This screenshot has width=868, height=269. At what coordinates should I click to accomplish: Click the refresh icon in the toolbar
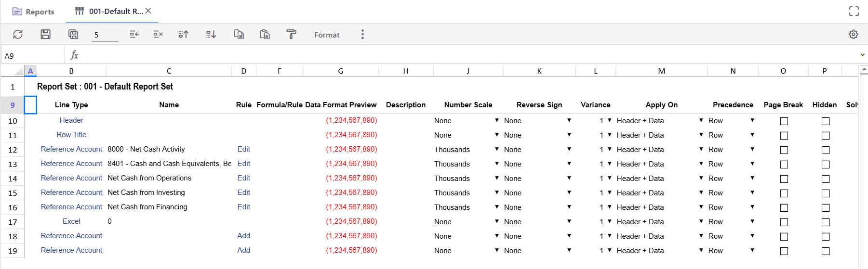(18, 34)
